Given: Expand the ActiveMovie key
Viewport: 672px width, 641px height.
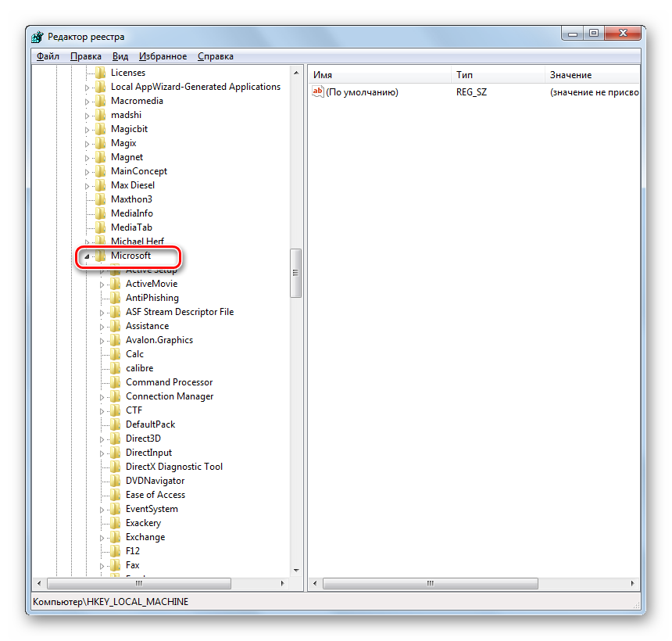Looking at the screenshot, I should click(102, 285).
